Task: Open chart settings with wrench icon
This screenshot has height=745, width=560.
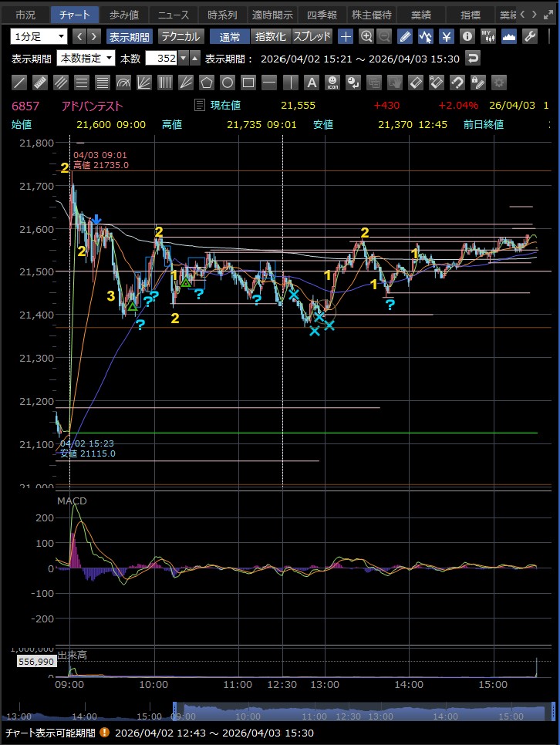Action: click(x=529, y=36)
